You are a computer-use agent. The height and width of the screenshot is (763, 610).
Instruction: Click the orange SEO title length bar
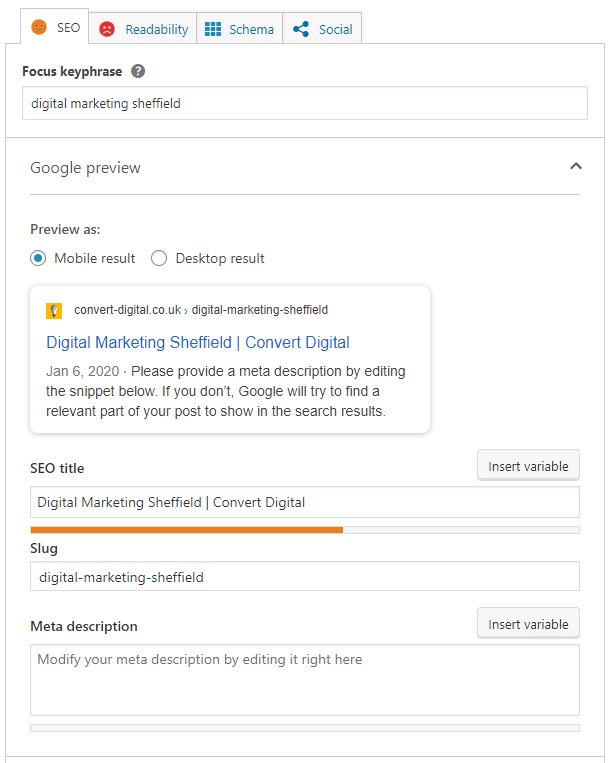[x=187, y=529]
